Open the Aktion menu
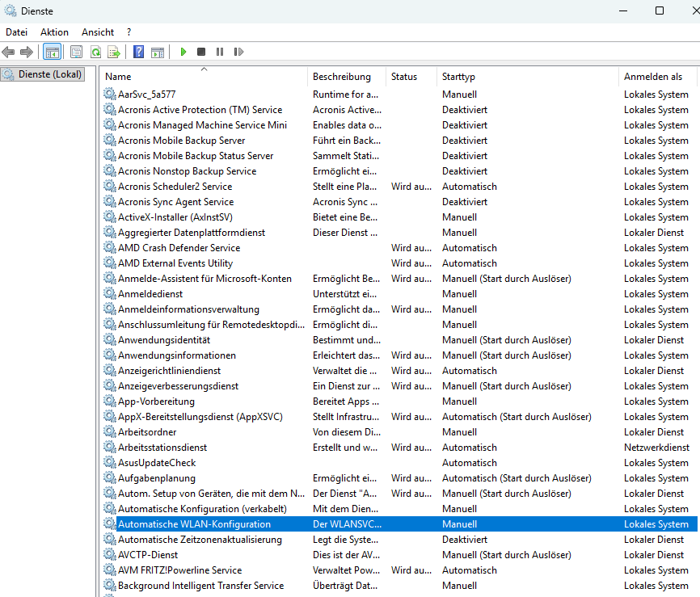Viewport: 700px width, 597px height. [x=54, y=32]
